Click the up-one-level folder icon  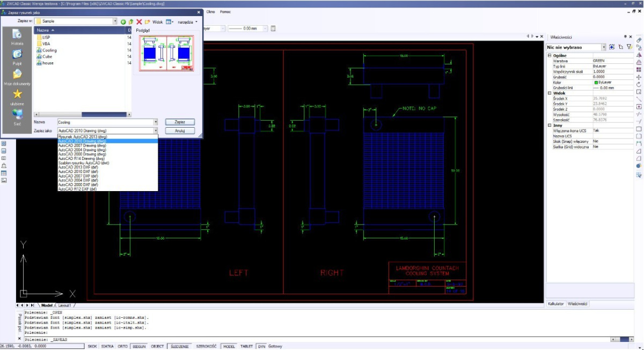click(x=131, y=22)
